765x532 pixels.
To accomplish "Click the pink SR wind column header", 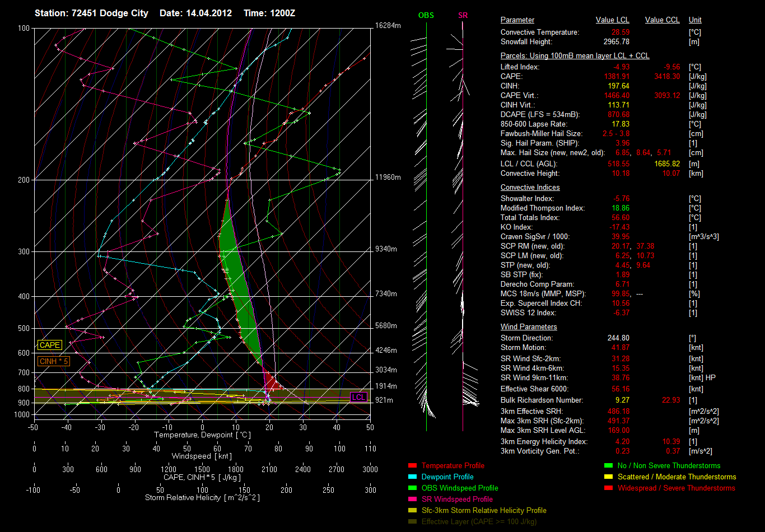I will click(x=463, y=15).
